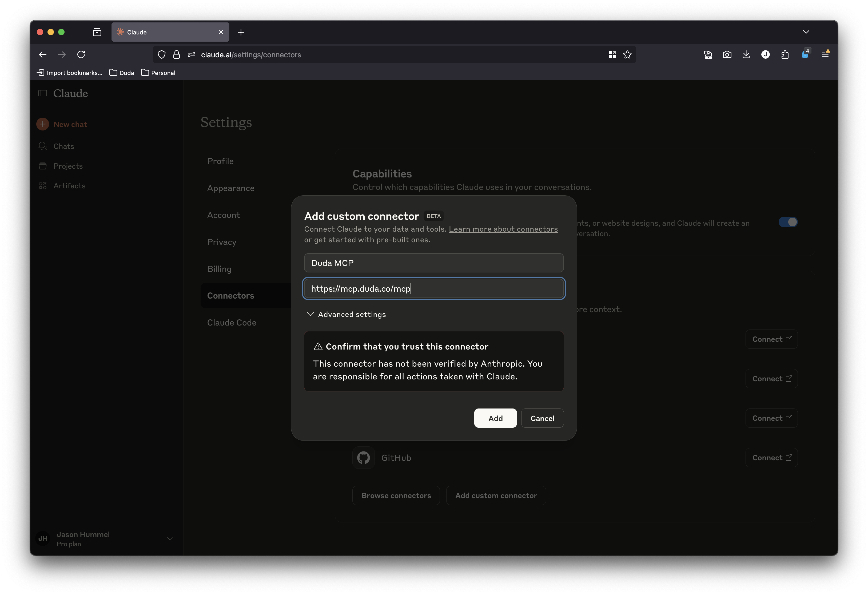Screen dimensions: 868x595
Task: Click the GitHub logo icon
Action: [363, 458]
